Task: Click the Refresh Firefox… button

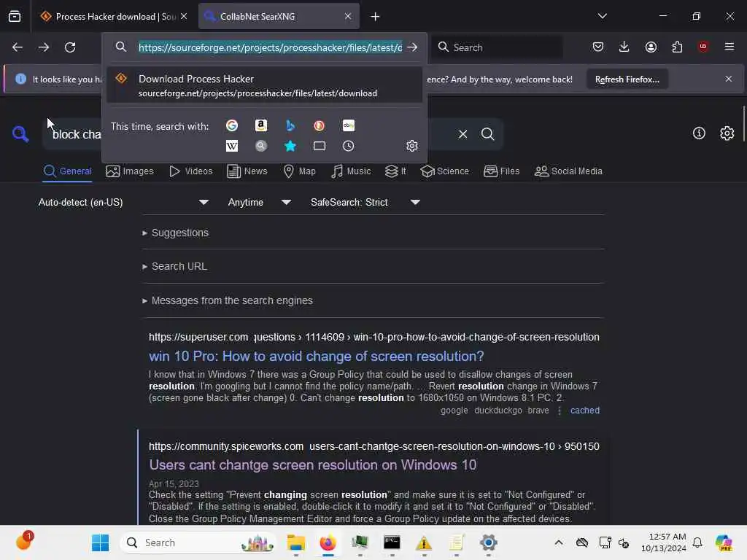Action: pos(627,79)
